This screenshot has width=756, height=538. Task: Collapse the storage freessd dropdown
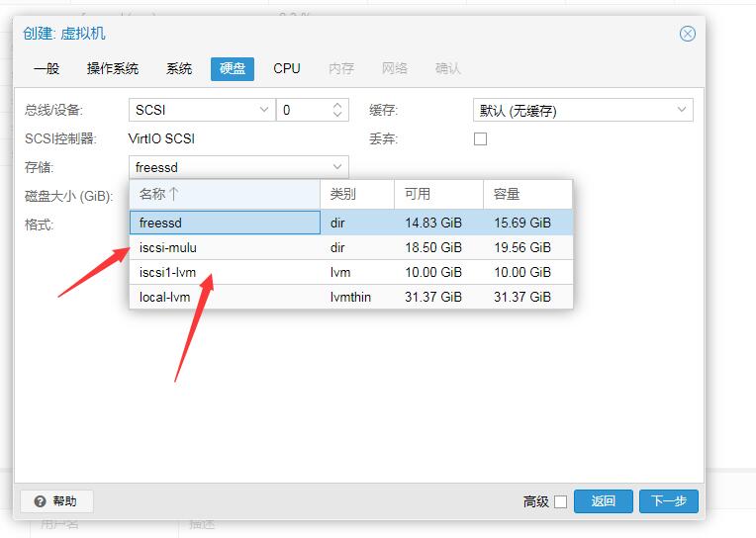[337, 168]
